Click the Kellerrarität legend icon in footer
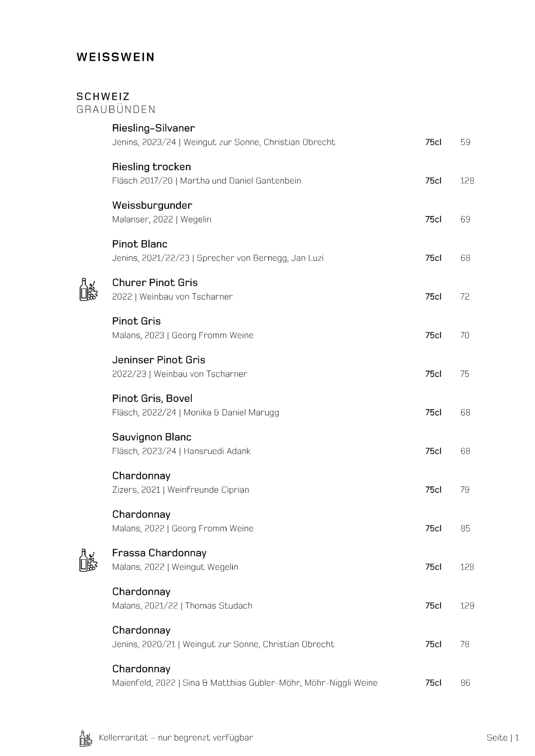The height and width of the screenshot is (756, 535). tap(86, 738)
